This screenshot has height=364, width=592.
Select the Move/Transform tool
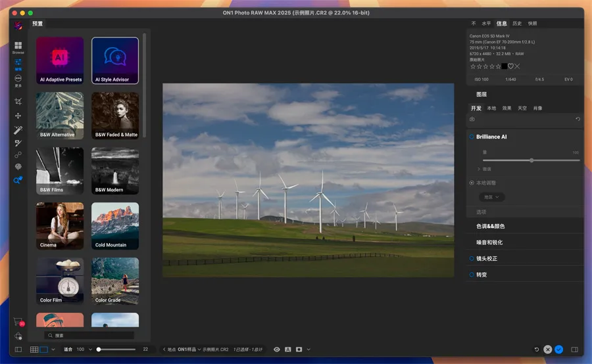18,116
